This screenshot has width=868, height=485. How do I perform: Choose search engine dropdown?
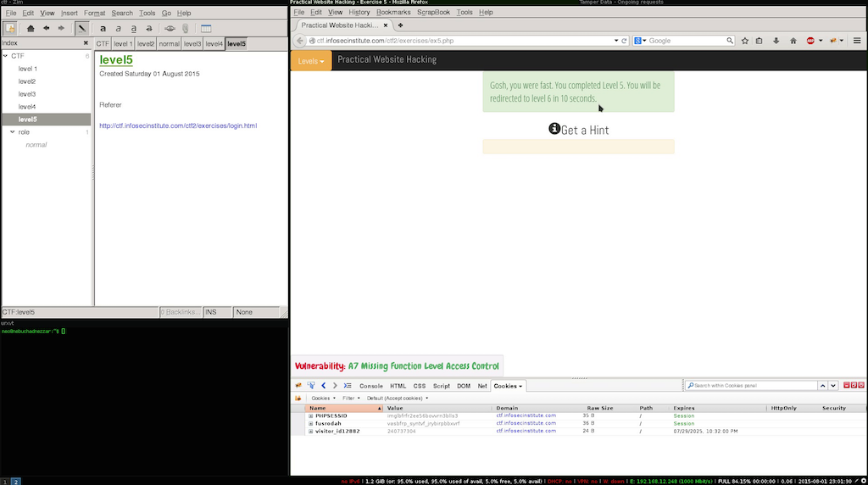tap(640, 41)
